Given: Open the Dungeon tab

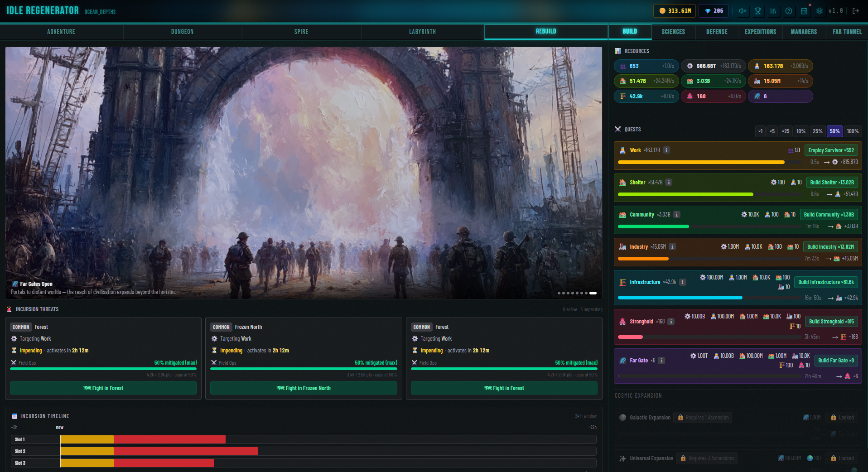Looking at the screenshot, I should click(x=182, y=32).
